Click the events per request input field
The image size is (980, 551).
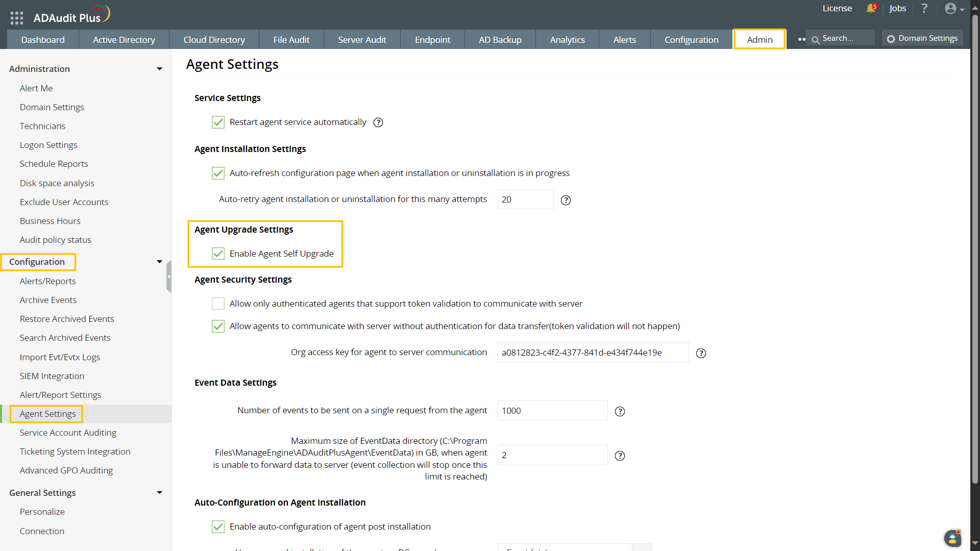[552, 411]
